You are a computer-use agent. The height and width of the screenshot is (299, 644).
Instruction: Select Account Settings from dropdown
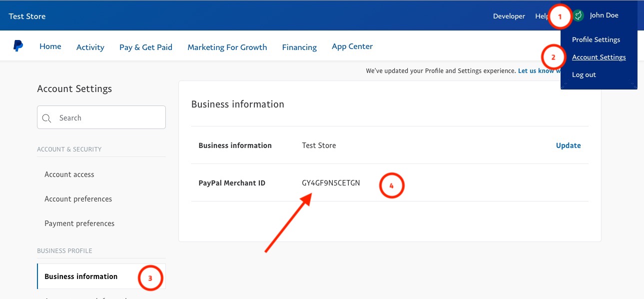click(599, 57)
